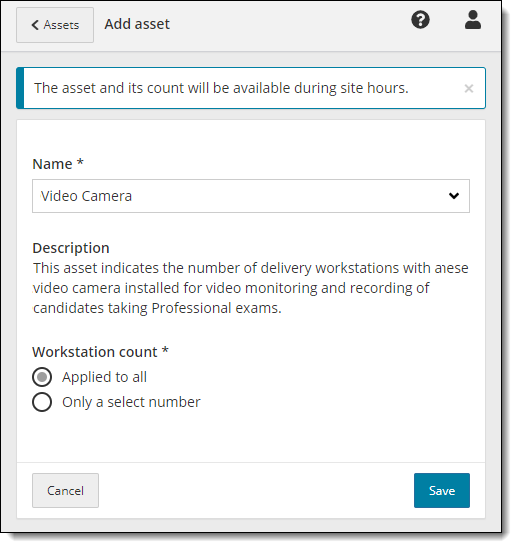Click the site hours banner message text

(221, 88)
